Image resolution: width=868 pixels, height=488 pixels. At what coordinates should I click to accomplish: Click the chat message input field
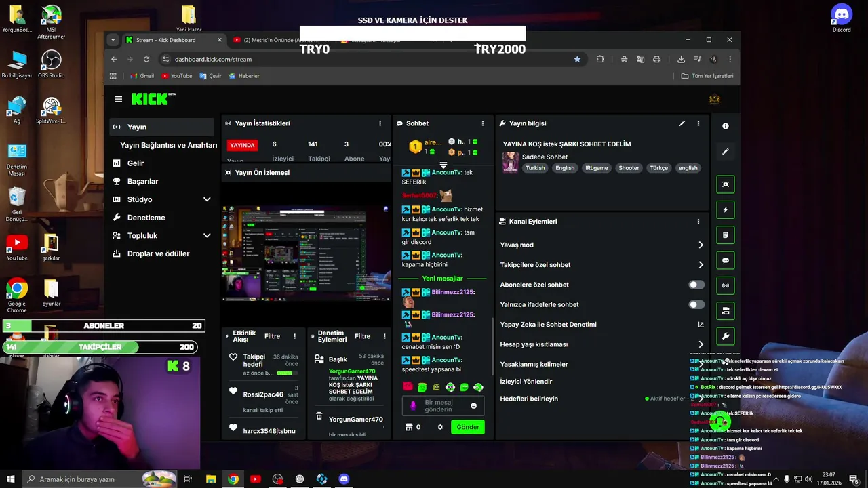pyautogui.click(x=442, y=405)
